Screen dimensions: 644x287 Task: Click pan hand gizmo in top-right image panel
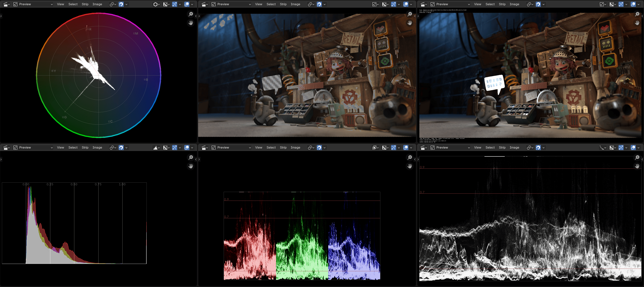[637, 23]
